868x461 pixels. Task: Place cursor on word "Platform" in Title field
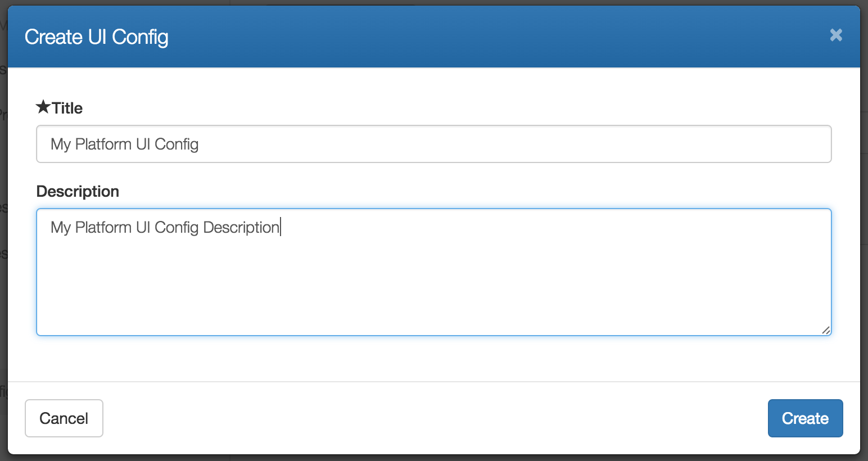(x=103, y=144)
